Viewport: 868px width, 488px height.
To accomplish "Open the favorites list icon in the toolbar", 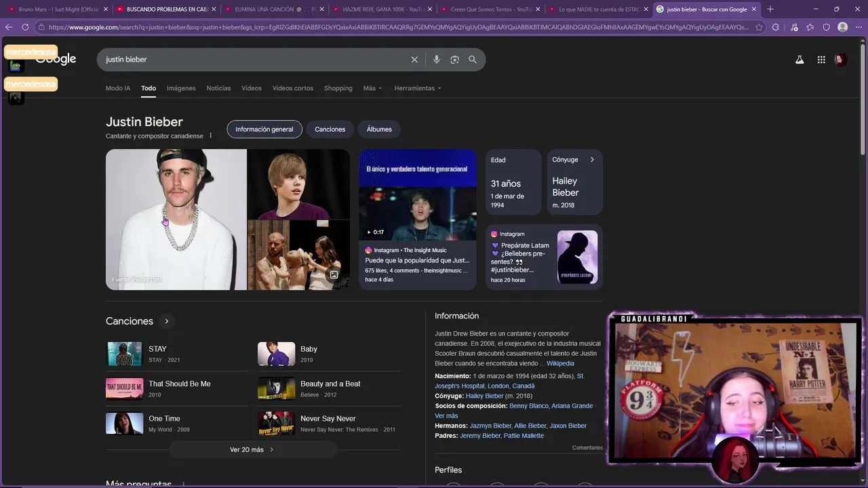I will pos(810,27).
